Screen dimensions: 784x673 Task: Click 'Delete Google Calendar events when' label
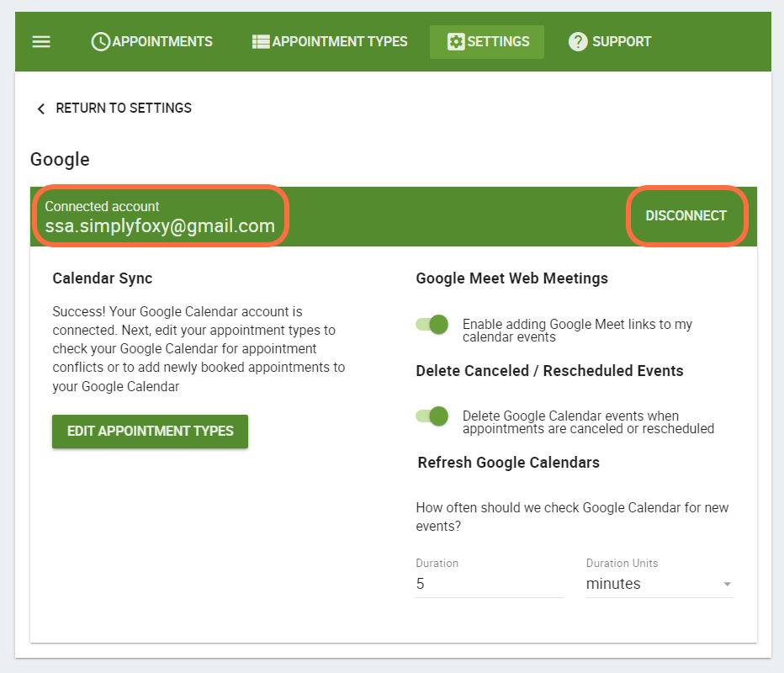(x=588, y=422)
